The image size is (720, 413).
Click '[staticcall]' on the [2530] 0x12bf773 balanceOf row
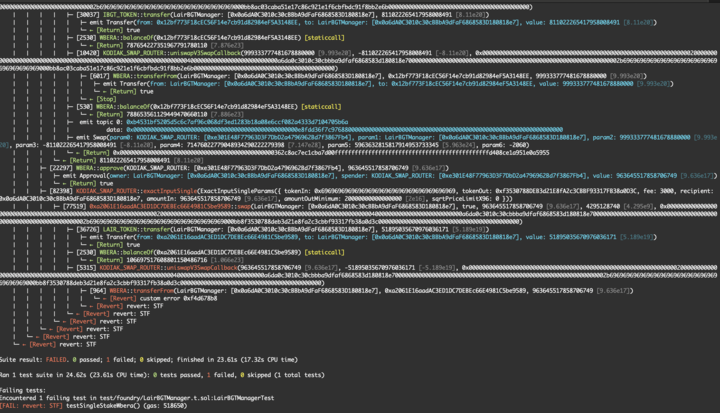coord(324,38)
